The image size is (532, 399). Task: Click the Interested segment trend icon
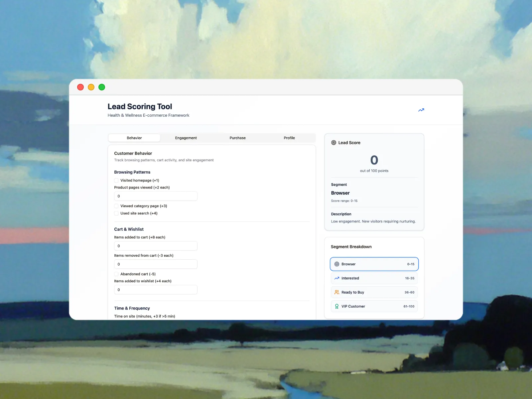pyautogui.click(x=336, y=278)
